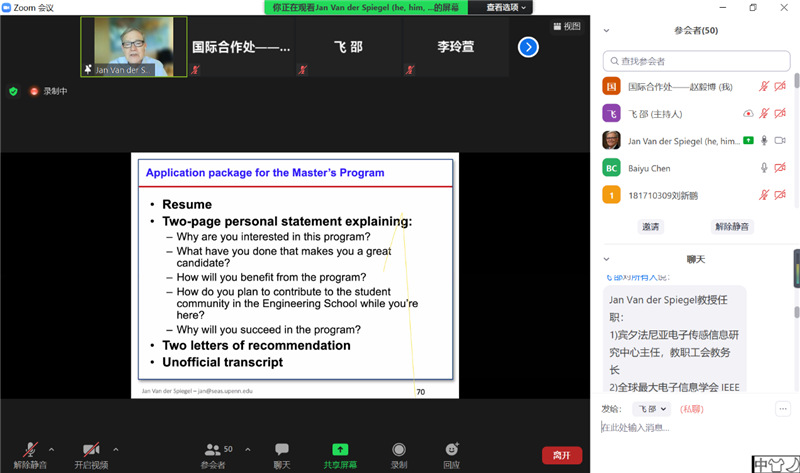Open the 回应 reactions icon
Viewport: 800px width, 473px height.
[452, 450]
